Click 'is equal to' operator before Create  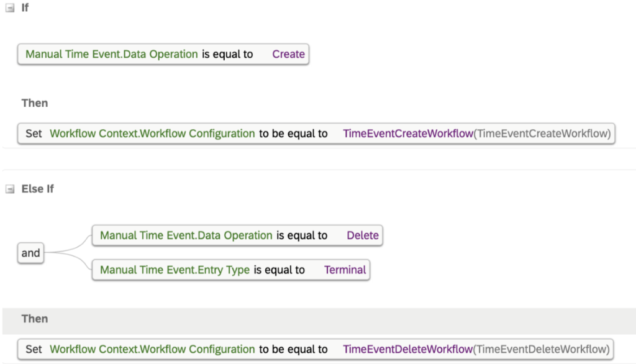pyautogui.click(x=227, y=54)
